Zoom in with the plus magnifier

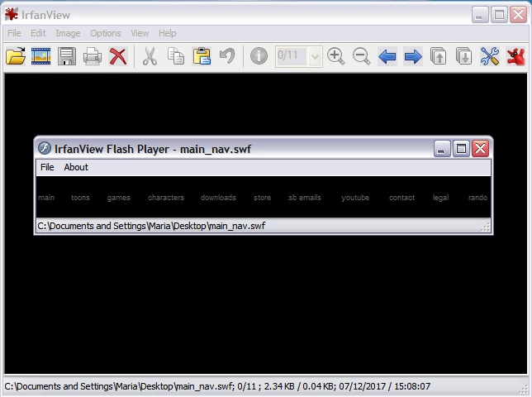[x=336, y=56]
